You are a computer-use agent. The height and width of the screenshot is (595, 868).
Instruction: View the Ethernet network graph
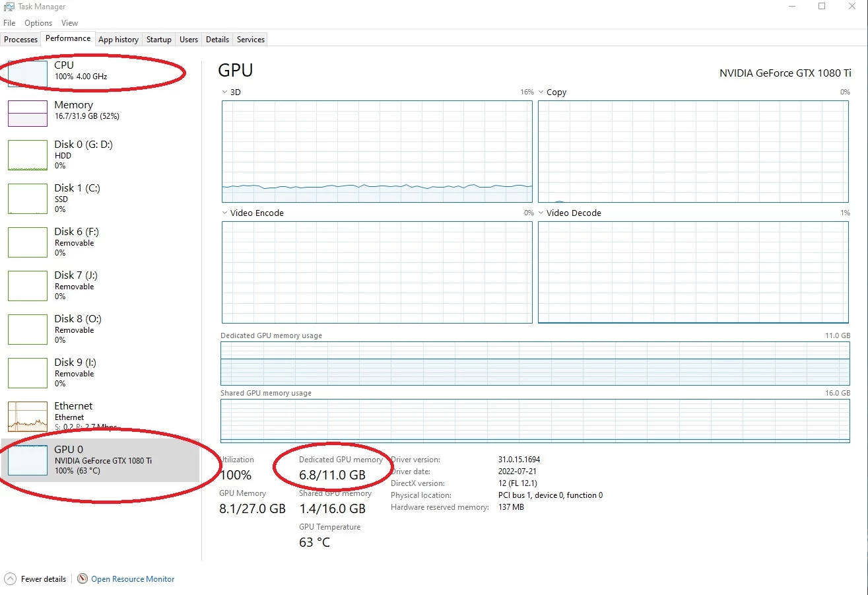tap(28, 417)
